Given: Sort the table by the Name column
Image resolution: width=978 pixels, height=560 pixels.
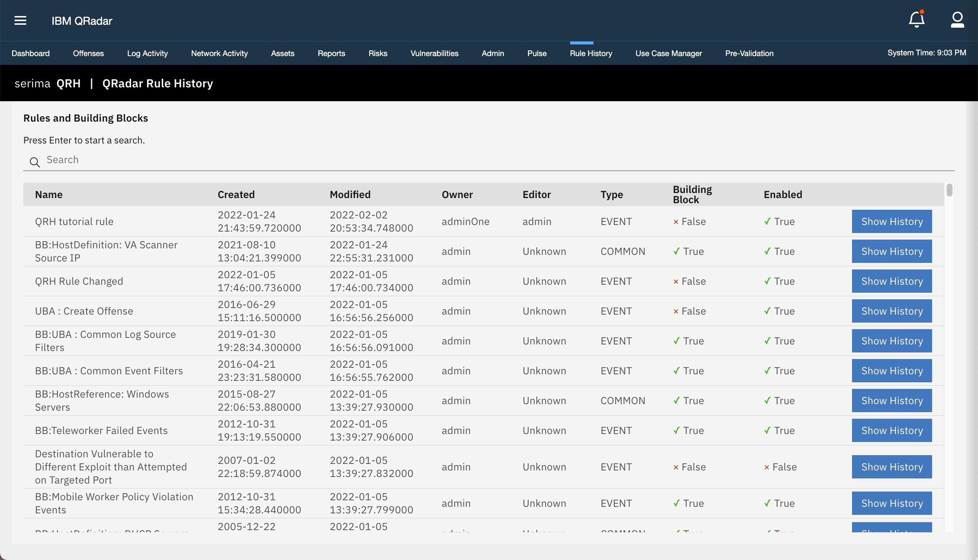Looking at the screenshot, I should click(x=49, y=194).
